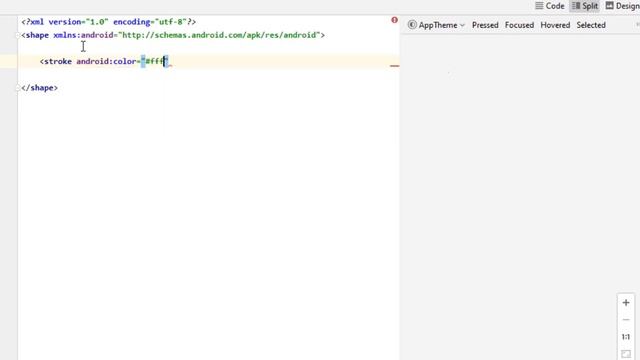Reset preview zoom to 1:1

[x=626, y=337]
